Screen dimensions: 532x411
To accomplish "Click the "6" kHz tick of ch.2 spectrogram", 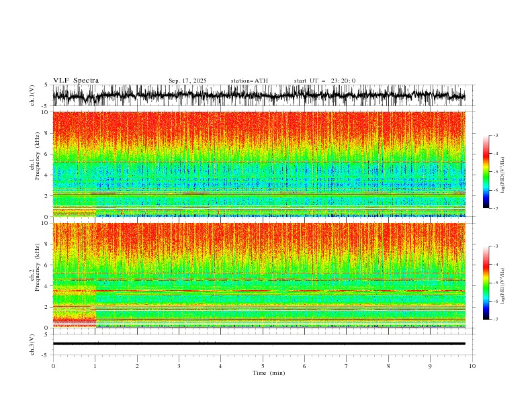I will [x=47, y=265].
